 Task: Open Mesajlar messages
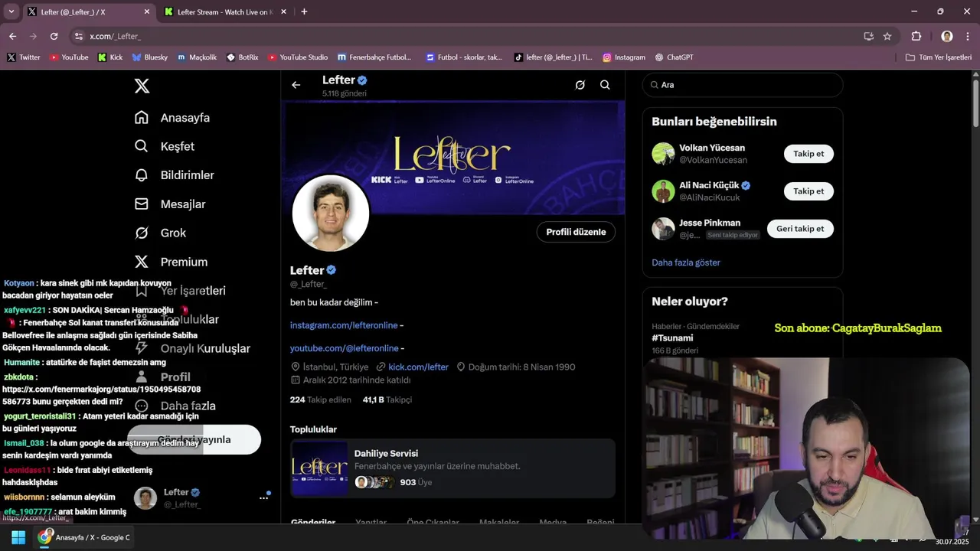coord(170,204)
